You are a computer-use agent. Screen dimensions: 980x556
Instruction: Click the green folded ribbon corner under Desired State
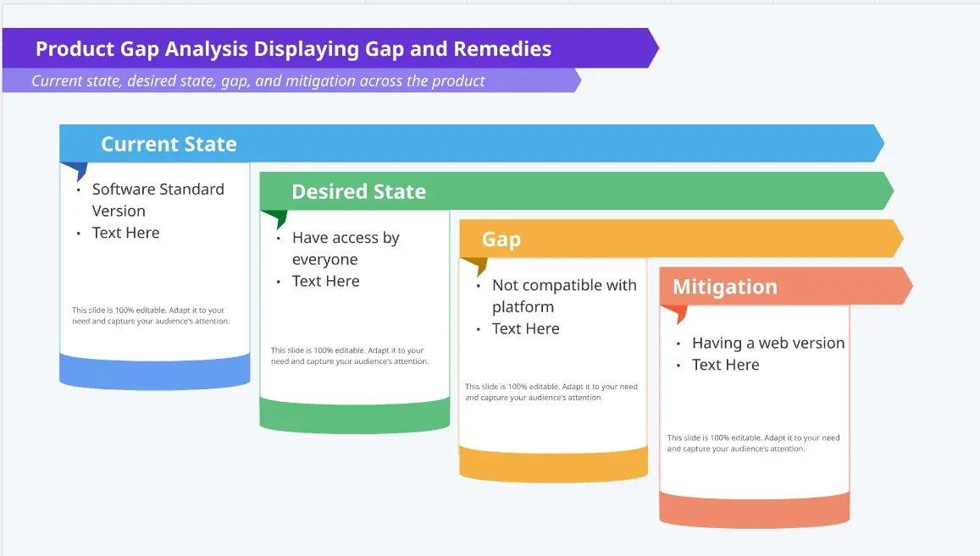pos(275,218)
